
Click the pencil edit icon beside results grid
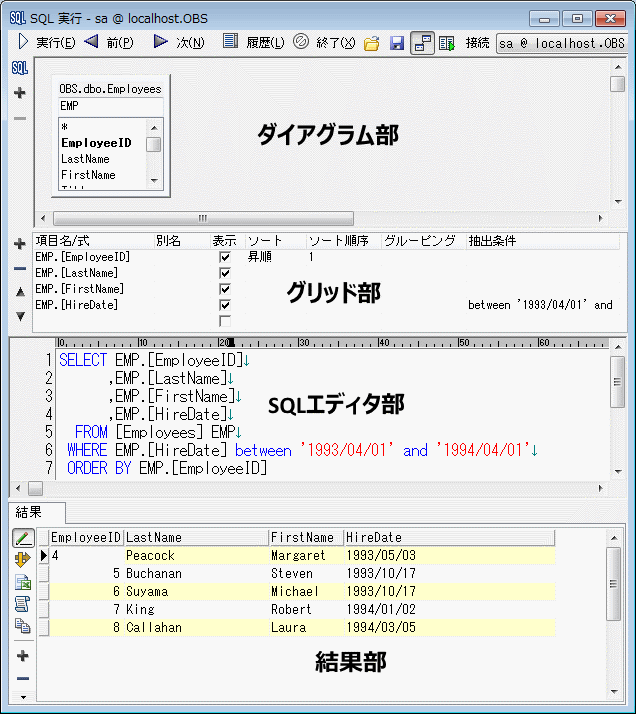pyautogui.click(x=22, y=538)
